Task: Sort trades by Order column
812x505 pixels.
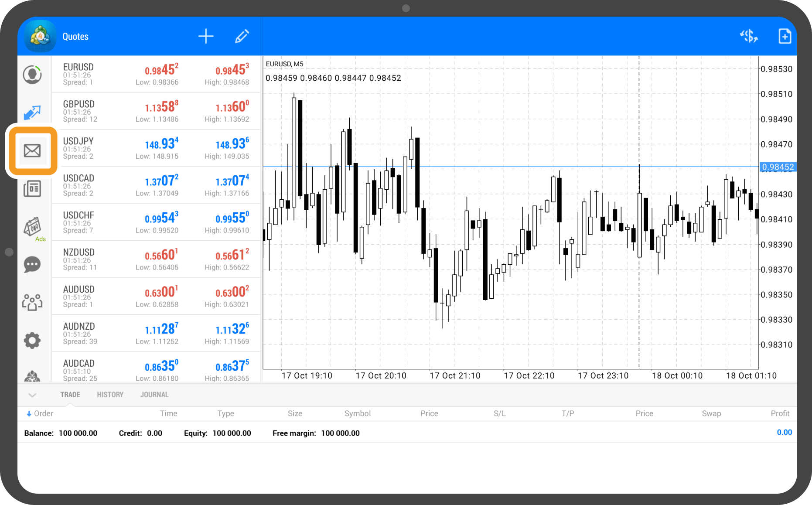Action: (x=40, y=413)
